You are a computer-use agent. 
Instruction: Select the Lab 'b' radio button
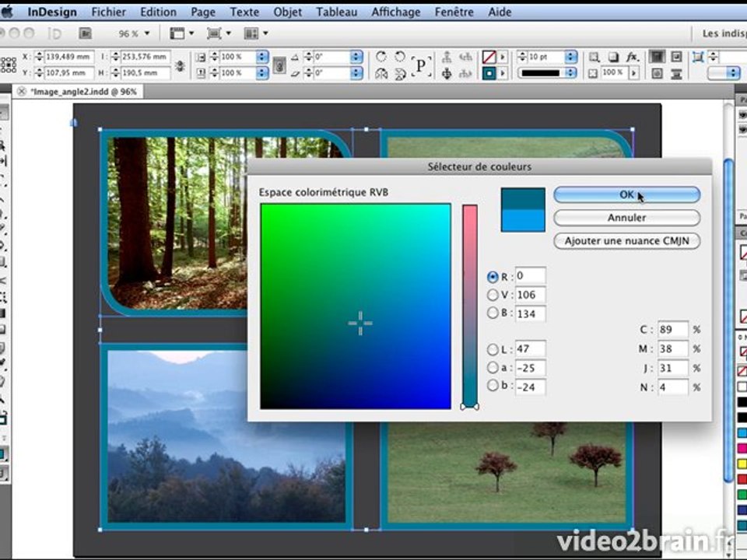[x=493, y=386]
